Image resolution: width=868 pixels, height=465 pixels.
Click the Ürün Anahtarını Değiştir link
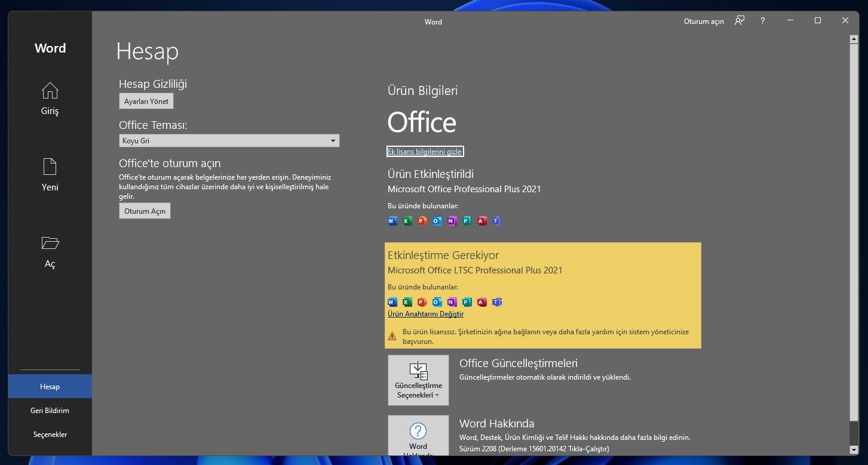(425, 314)
